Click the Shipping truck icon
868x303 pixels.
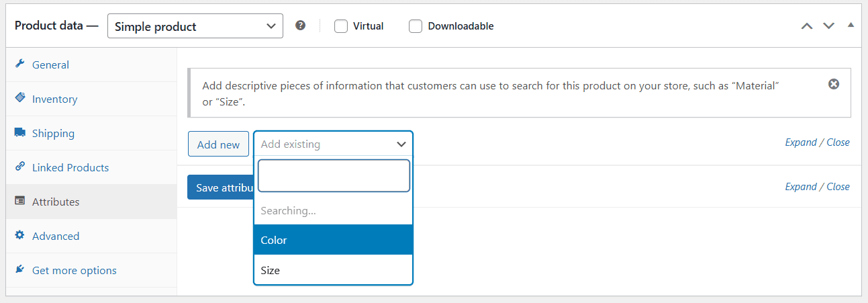19,133
